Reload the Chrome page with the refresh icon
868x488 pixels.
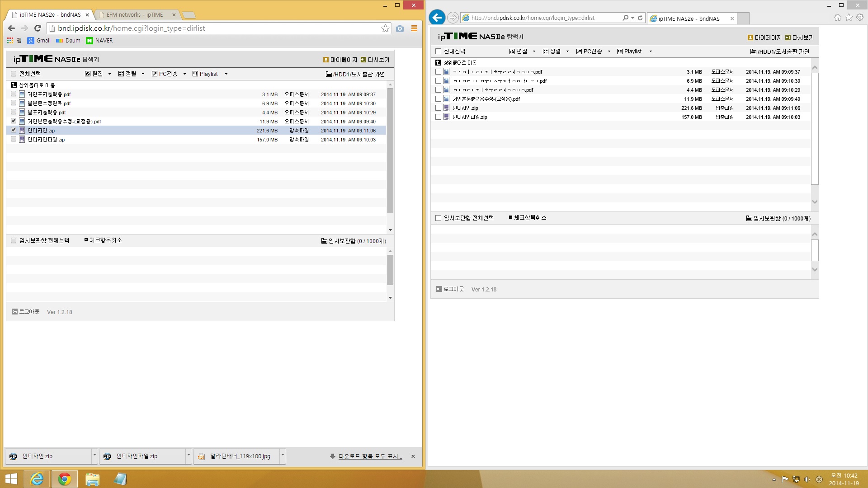point(38,28)
